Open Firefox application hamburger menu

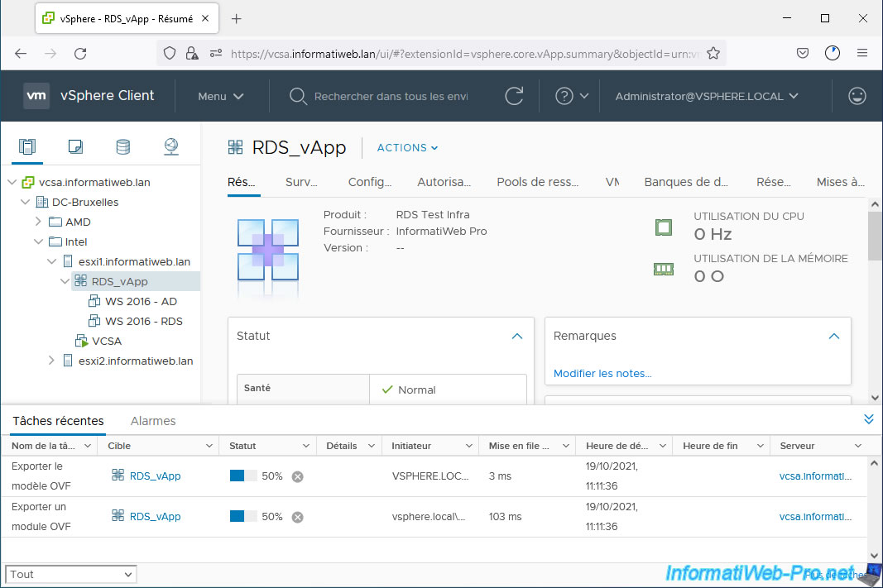pyautogui.click(x=862, y=54)
